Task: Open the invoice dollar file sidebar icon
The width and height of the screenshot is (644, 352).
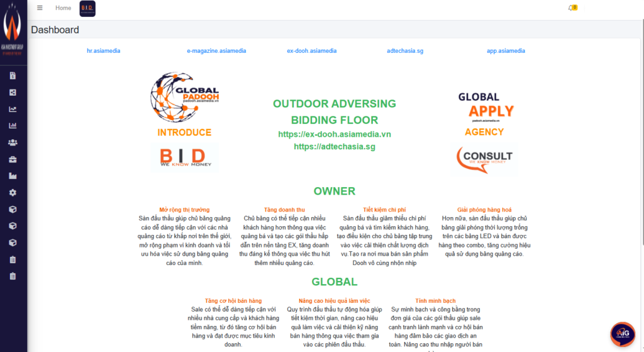Action: pos(13,76)
